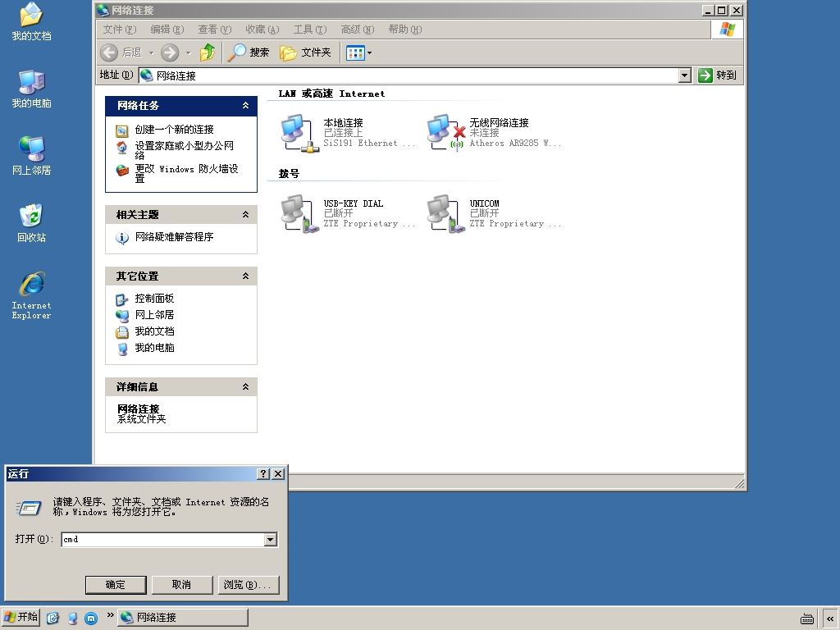
Task: Click the keyboard icon in system tray
Action: 807,619
